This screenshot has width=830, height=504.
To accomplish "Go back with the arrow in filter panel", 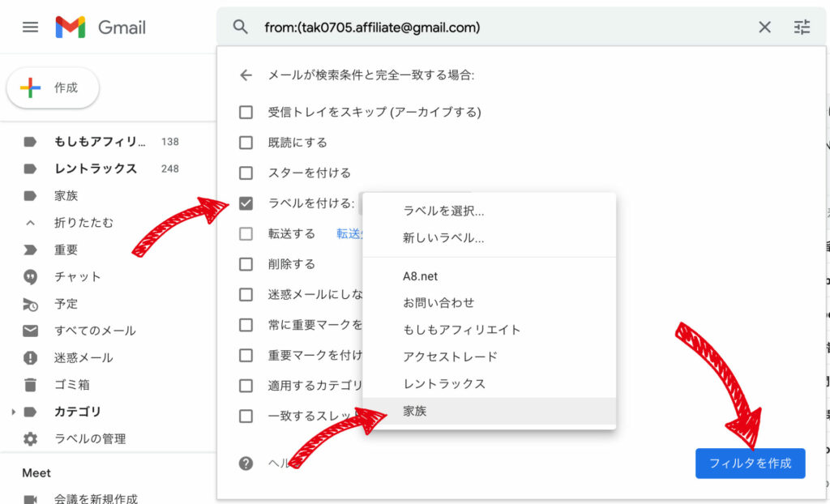I will (246, 75).
